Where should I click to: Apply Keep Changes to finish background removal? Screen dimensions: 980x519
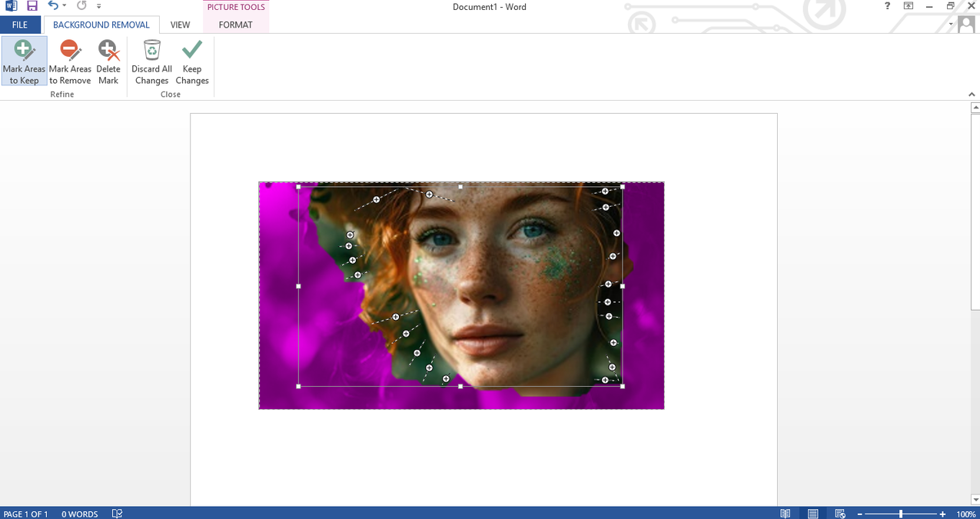pos(191,62)
